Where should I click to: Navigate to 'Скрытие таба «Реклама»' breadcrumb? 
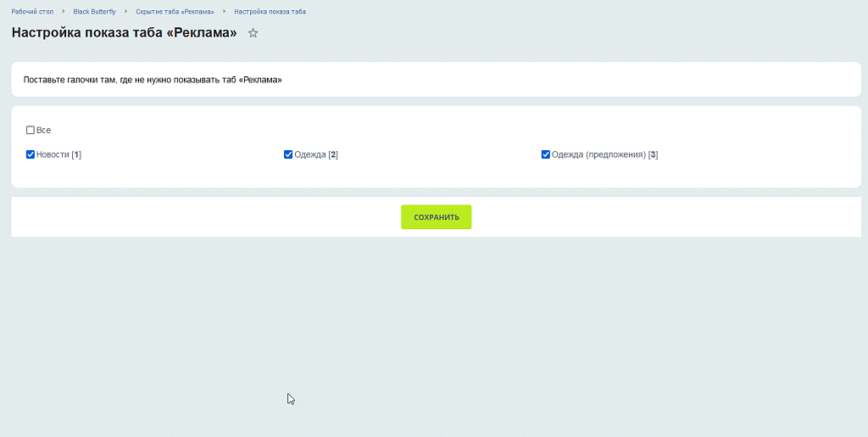175,12
